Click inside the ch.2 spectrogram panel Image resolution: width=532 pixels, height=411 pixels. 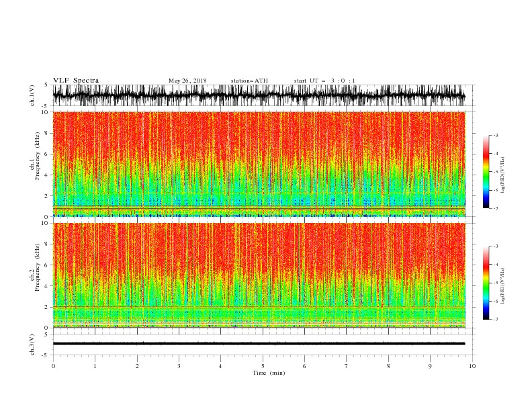(x=259, y=275)
